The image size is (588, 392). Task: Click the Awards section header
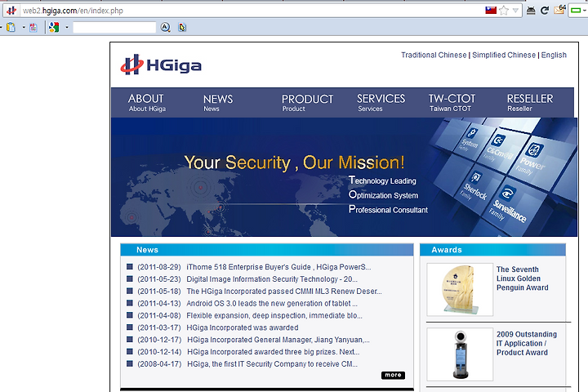point(492,250)
